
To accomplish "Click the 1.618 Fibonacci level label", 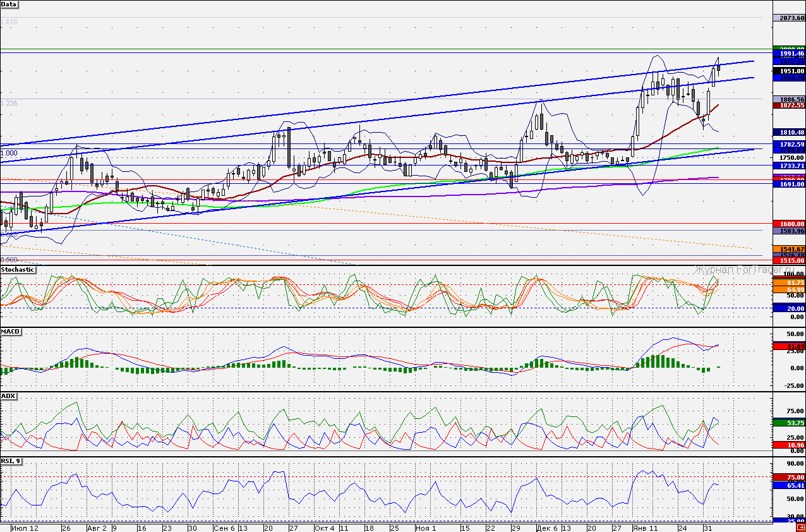I will tap(9, 22).
